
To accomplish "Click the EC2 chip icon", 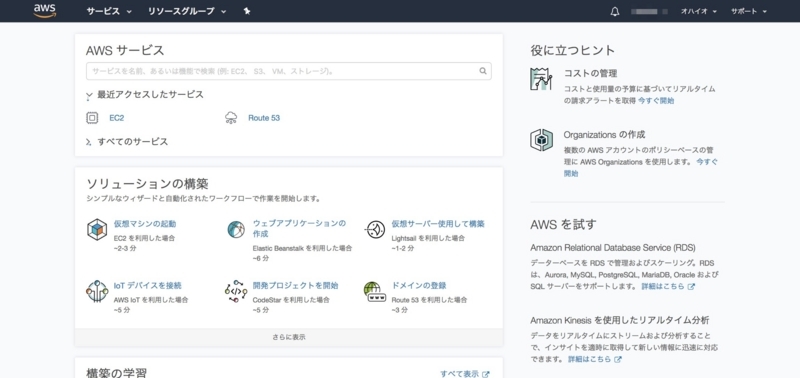I will (92, 118).
